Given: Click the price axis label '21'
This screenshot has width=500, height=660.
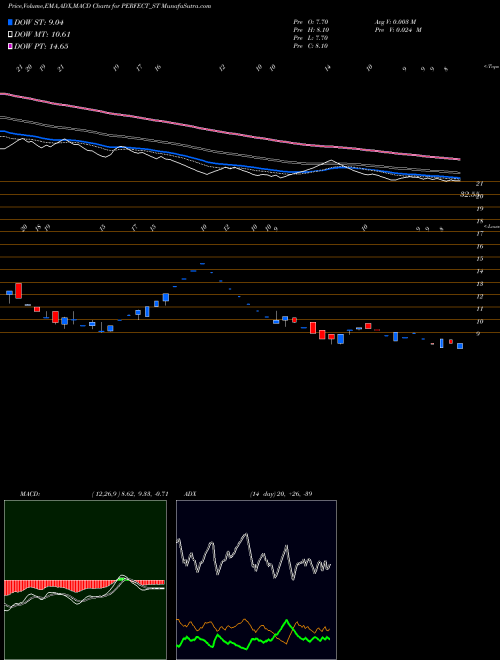Looking at the screenshot, I should pos(479,184).
